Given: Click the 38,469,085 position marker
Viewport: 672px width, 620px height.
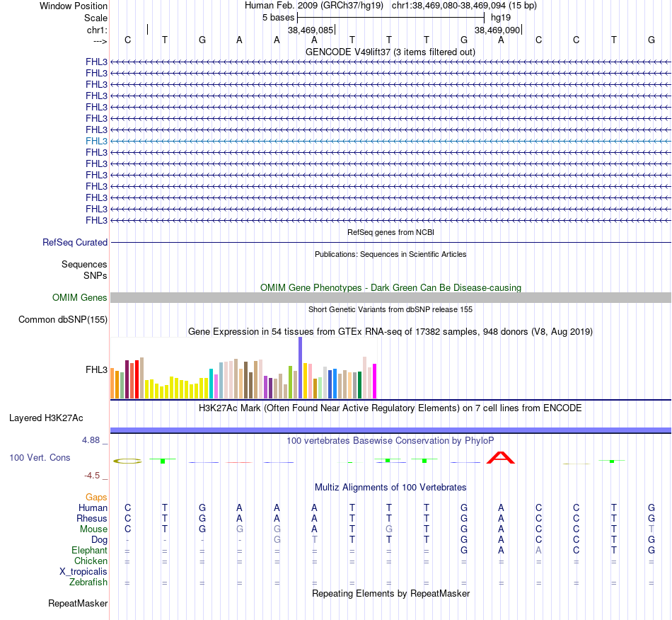Looking at the screenshot, I should click(311, 30).
